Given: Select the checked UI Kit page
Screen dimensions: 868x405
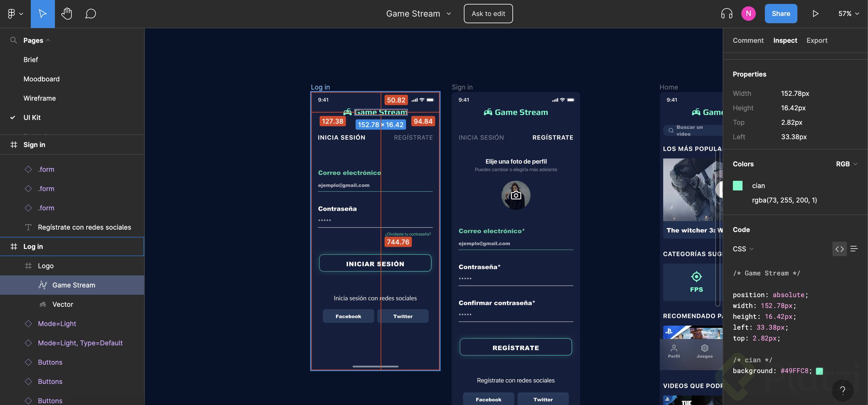Looking at the screenshot, I should tap(32, 118).
